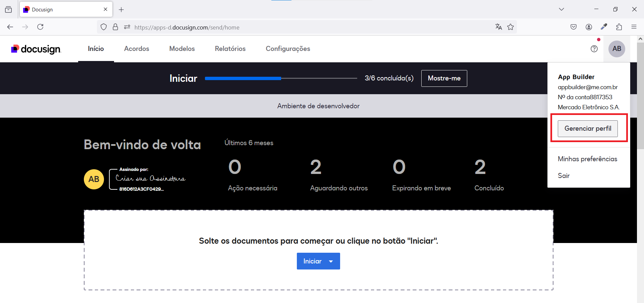The image size is (644, 303).
Task: Click the address bar URL field
Action: [x=302, y=27]
